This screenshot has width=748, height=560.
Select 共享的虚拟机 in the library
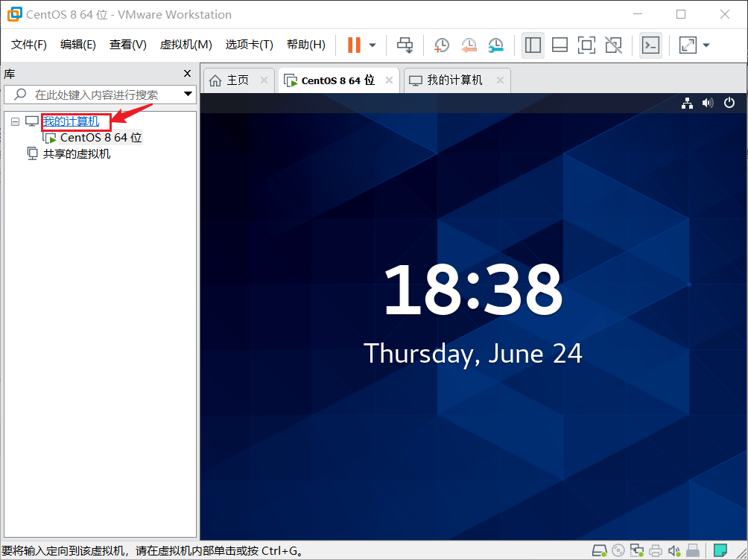click(x=77, y=153)
